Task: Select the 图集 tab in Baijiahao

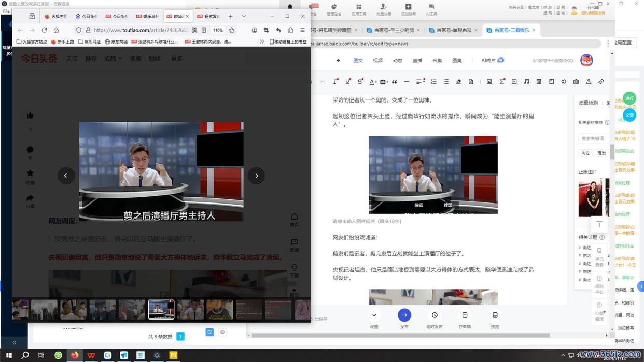Action: pos(456,61)
